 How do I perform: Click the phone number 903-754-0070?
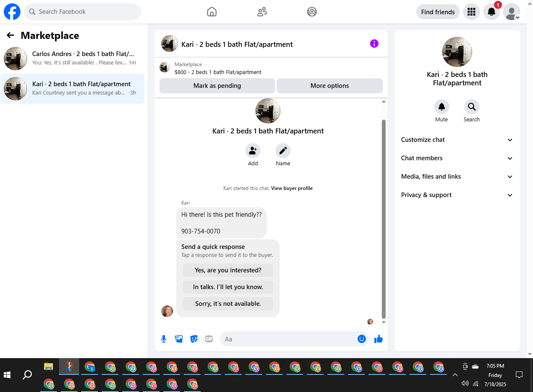pyautogui.click(x=201, y=231)
